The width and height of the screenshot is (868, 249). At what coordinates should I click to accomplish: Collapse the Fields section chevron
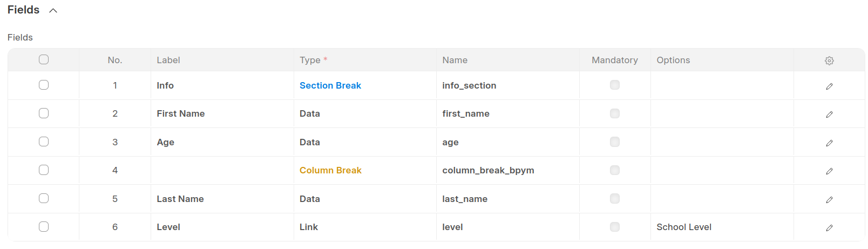[53, 10]
